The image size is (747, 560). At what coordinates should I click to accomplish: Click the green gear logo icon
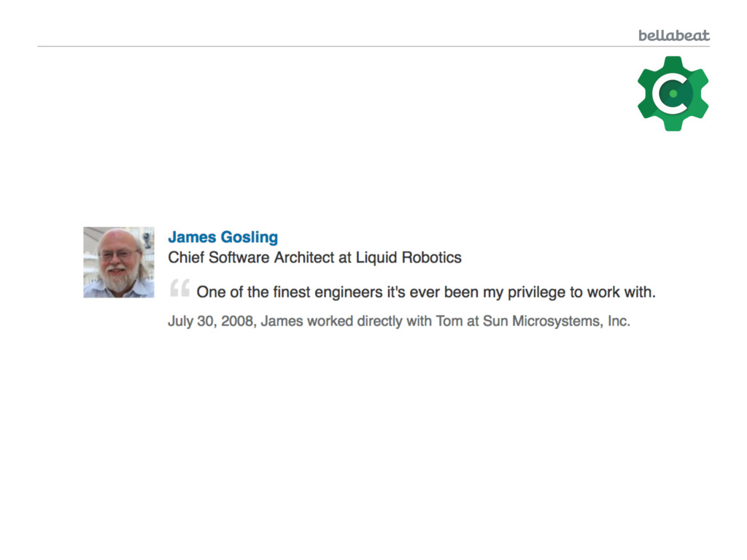[x=673, y=93]
